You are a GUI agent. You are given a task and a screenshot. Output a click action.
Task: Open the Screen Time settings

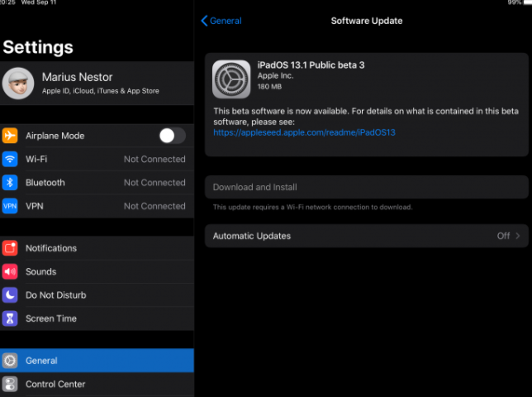point(97,318)
